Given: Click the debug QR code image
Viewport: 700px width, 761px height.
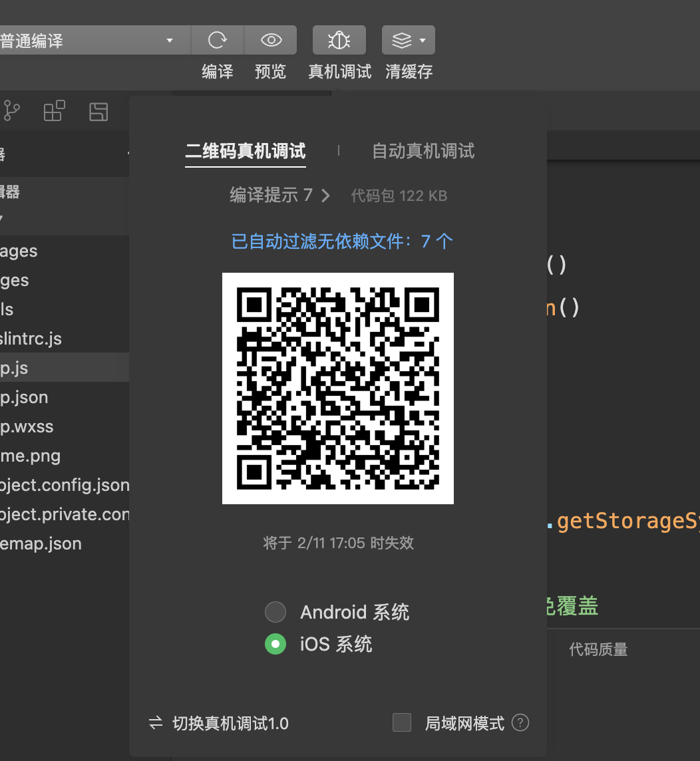Looking at the screenshot, I should (x=338, y=388).
